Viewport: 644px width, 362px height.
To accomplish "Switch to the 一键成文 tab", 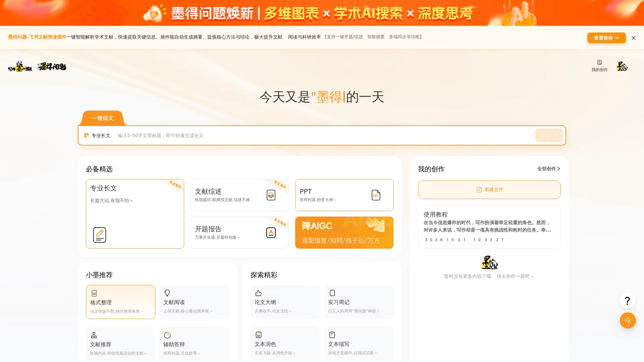I will (102, 118).
